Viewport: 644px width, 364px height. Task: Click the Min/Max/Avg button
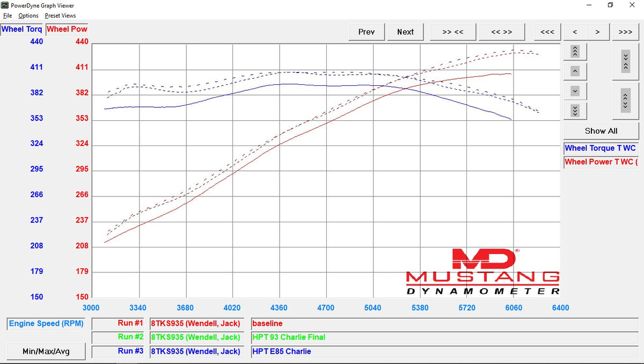[46, 351]
